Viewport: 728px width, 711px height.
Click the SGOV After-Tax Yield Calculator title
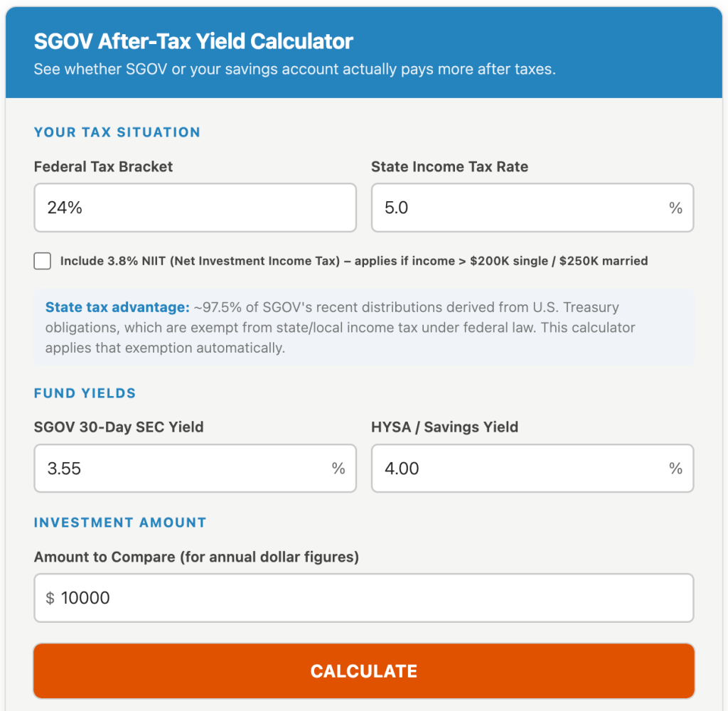[193, 41]
